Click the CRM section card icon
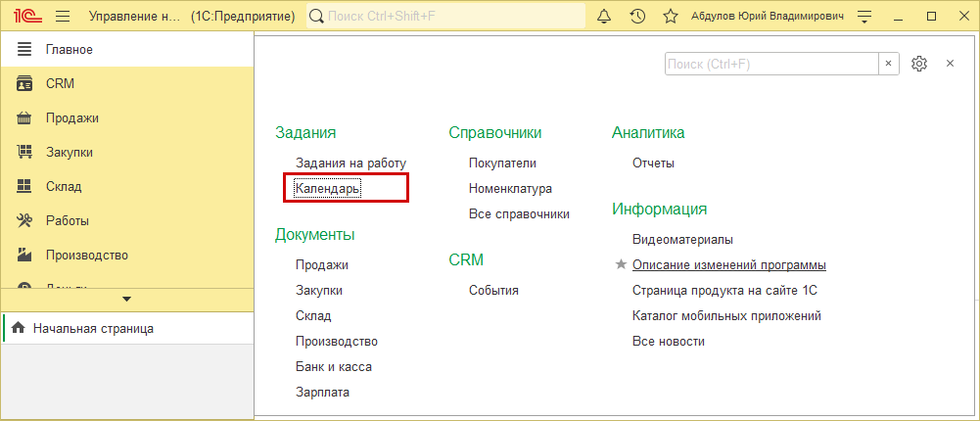Screen dimensions: 980x421 pyautogui.click(x=23, y=83)
